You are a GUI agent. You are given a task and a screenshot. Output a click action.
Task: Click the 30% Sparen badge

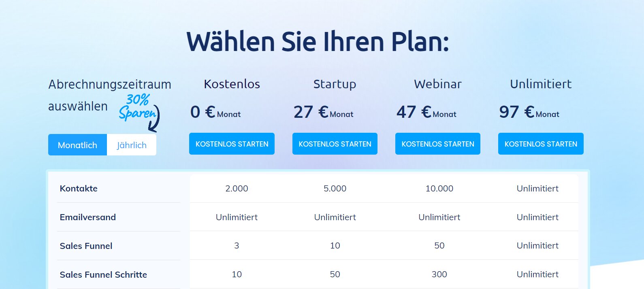138,106
